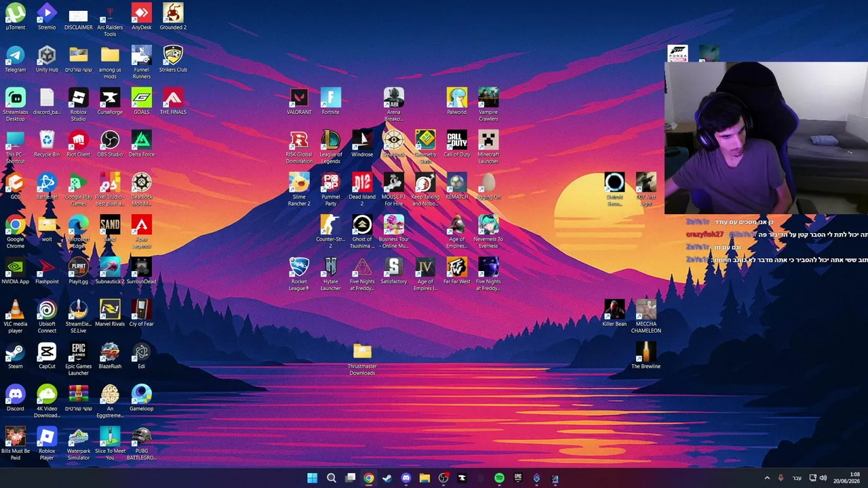Select the Killer Bean shortcut
868x488 pixels.
pyautogui.click(x=614, y=314)
